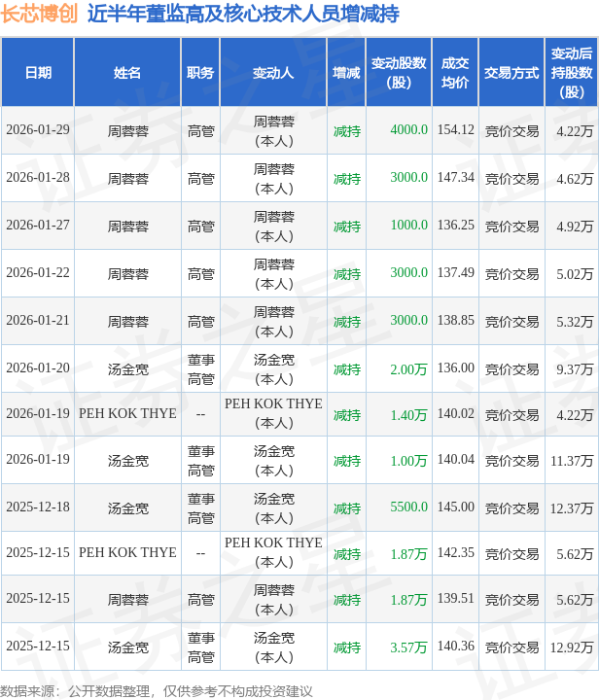Viewport: 599px width, 700px height.
Task: Click the date cell 2026-01-27
Action: coord(38,226)
